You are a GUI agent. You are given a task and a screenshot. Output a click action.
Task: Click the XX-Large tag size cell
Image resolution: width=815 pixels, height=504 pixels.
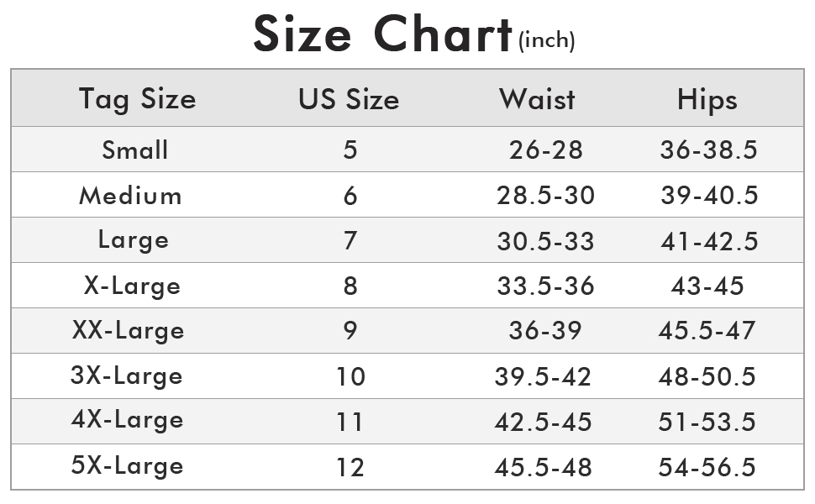click(129, 331)
